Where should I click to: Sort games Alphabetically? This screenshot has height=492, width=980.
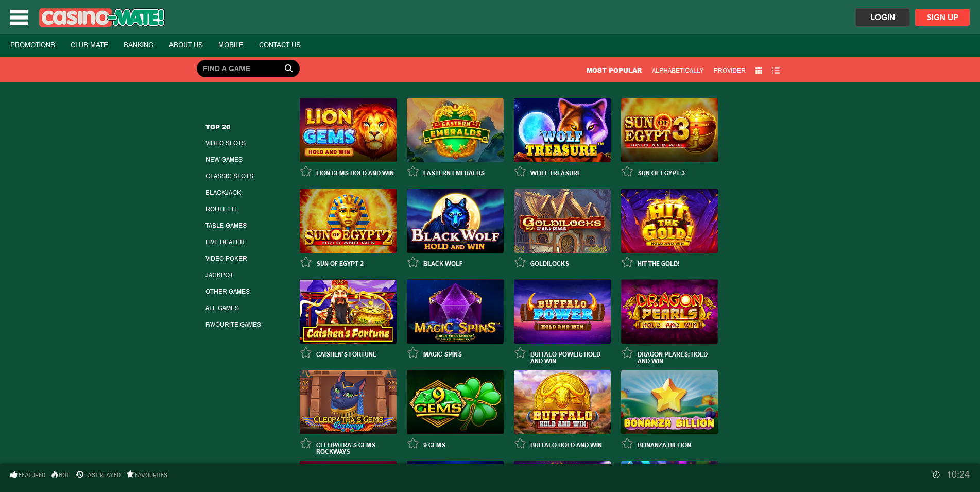pyautogui.click(x=677, y=71)
